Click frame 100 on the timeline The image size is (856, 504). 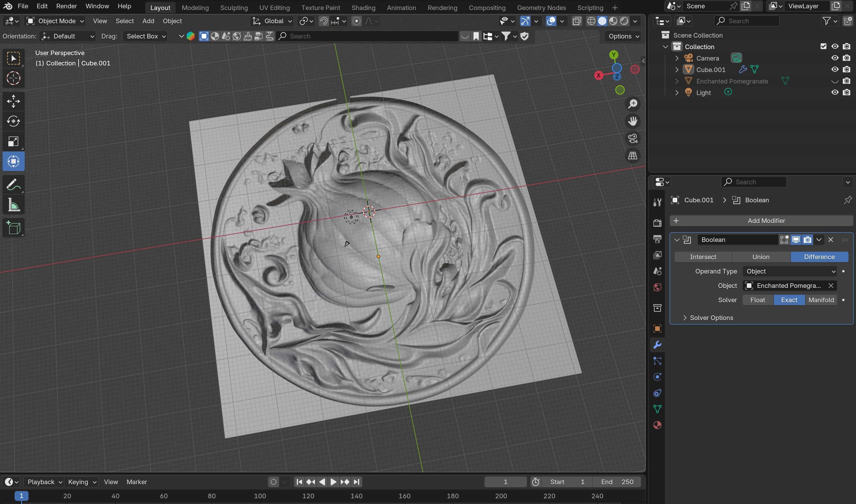pos(260,496)
